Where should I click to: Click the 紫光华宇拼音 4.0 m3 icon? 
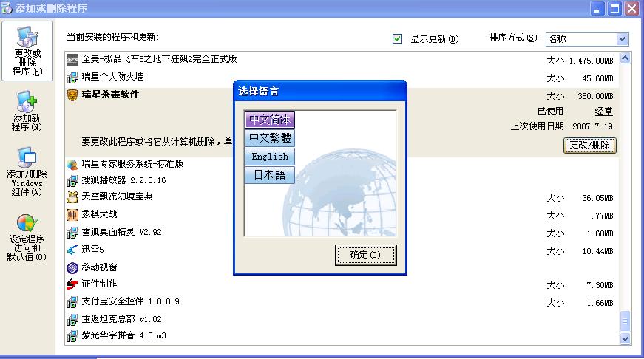tap(72, 336)
